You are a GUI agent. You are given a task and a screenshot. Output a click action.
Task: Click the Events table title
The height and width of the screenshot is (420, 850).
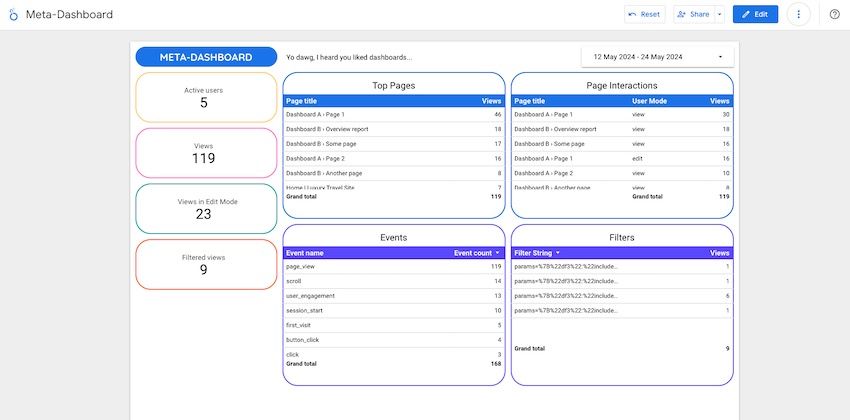394,237
